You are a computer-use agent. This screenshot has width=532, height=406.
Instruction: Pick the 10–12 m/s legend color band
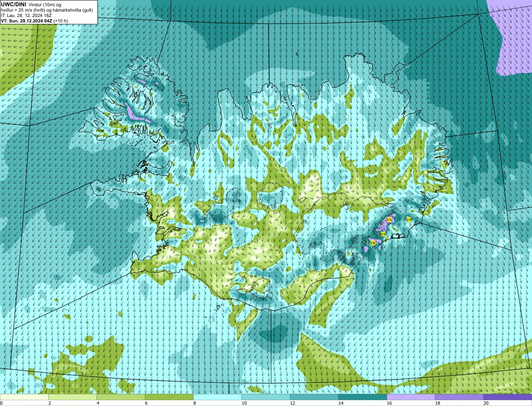(x=266, y=397)
